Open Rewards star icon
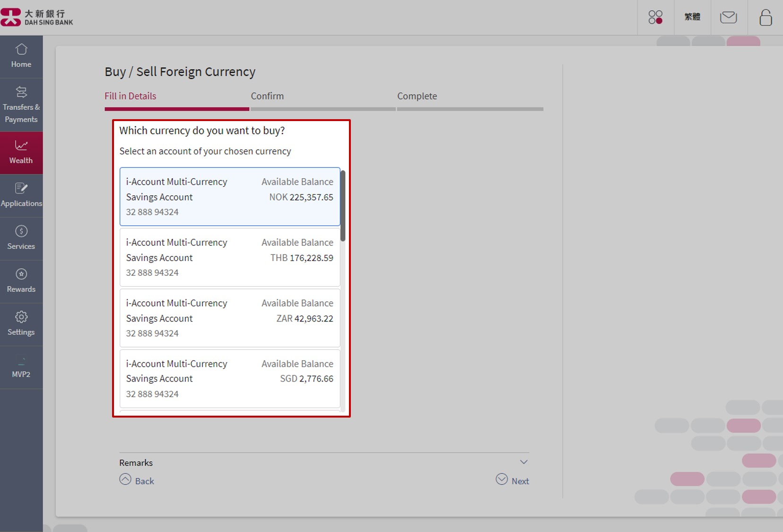This screenshot has width=783, height=532. click(x=21, y=274)
